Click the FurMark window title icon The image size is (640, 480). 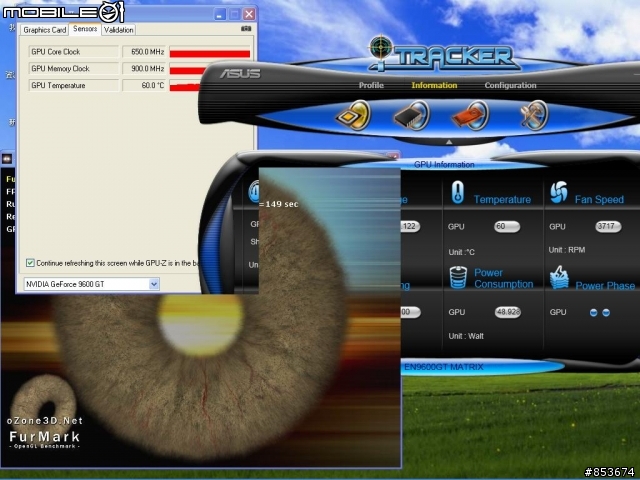coord(7,159)
